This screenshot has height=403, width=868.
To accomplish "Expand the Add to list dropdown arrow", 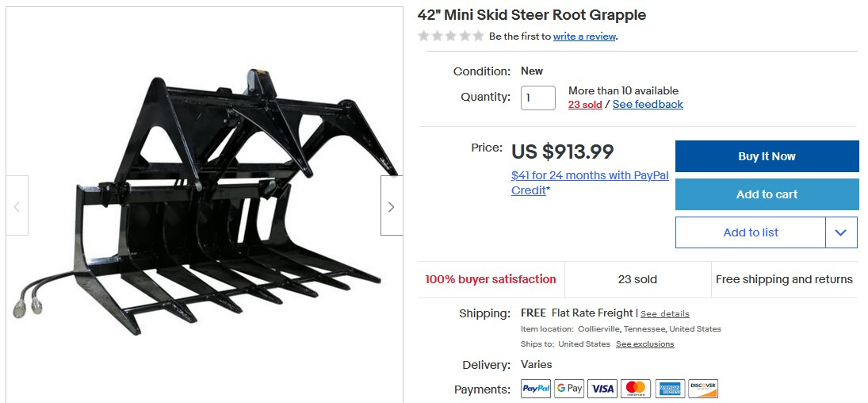I will coord(841,232).
